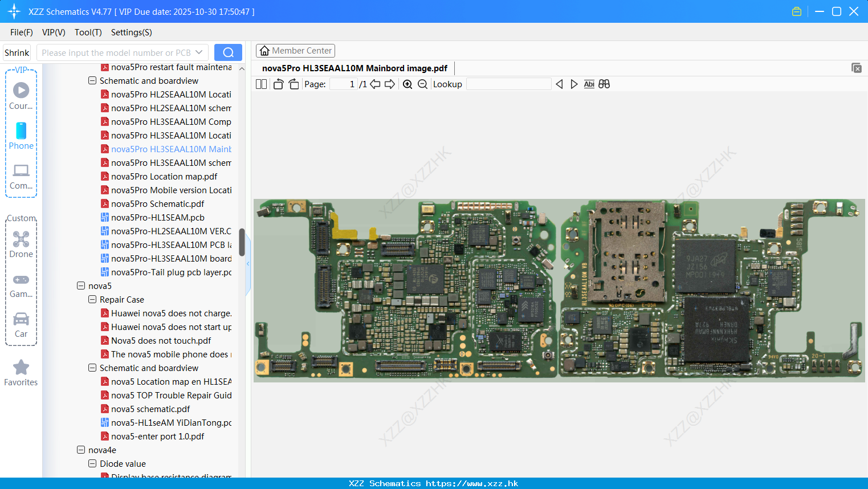The height and width of the screenshot is (489, 868).
Task: Collapse the Diode value folder
Action: [x=92, y=464]
